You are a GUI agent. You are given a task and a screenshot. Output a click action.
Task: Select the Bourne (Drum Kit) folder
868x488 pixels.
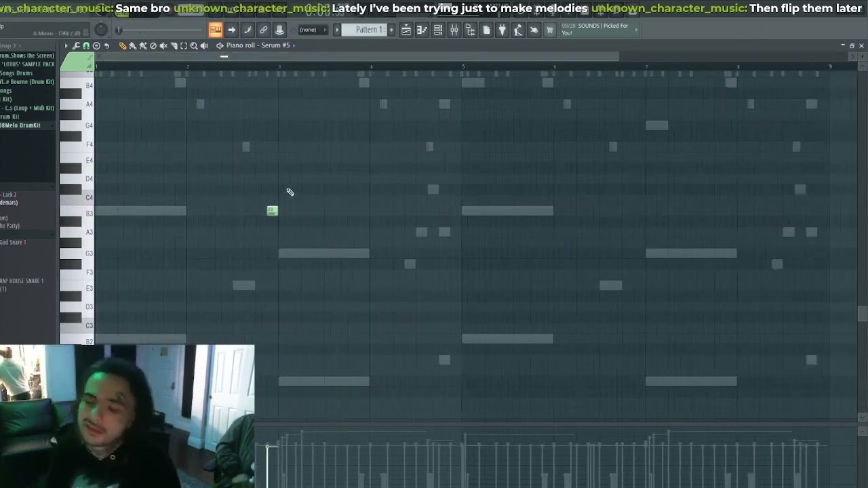(27, 81)
